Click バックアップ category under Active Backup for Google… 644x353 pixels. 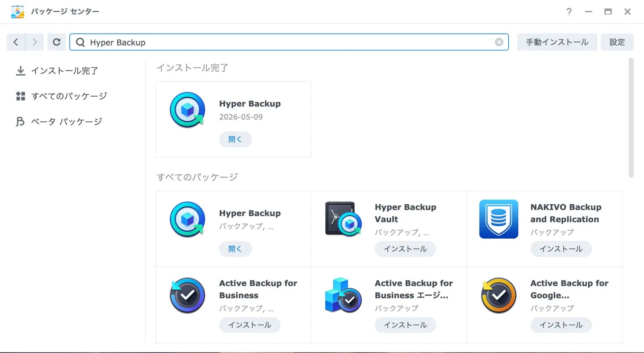click(x=552, y=308)
